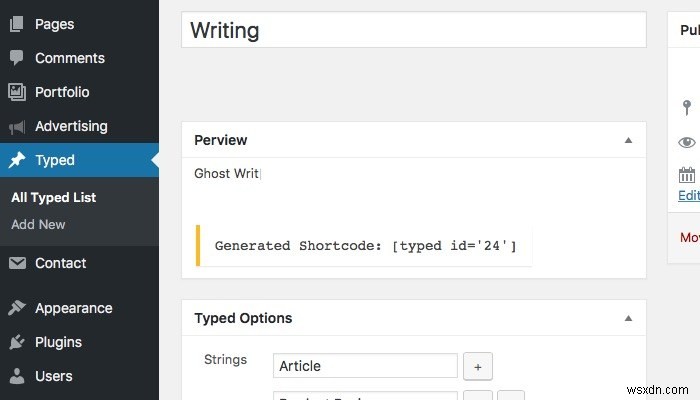Viewport: 700px width, 400px height.
Task: Click the Portfolio icon in sidebar
Action: pos(17,92)
